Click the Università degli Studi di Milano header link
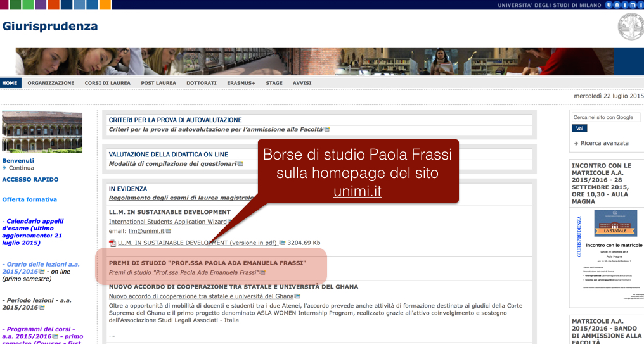 [549, 5]
